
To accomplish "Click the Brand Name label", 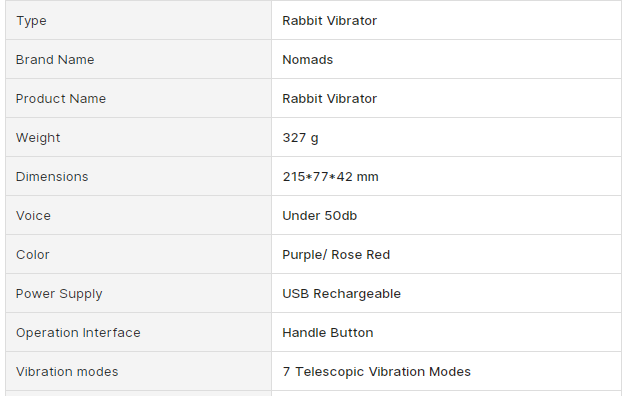I will (x=55, y=59).
